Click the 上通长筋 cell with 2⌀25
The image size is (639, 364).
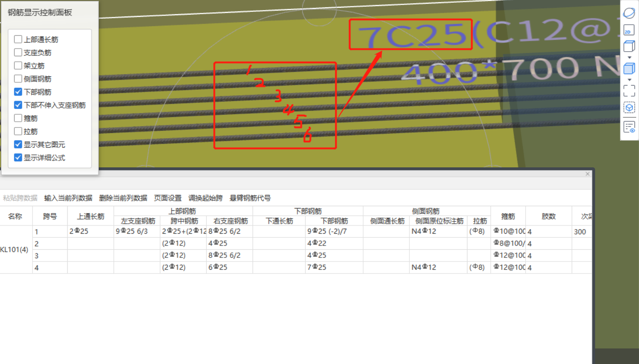click(x=91, y=232)
